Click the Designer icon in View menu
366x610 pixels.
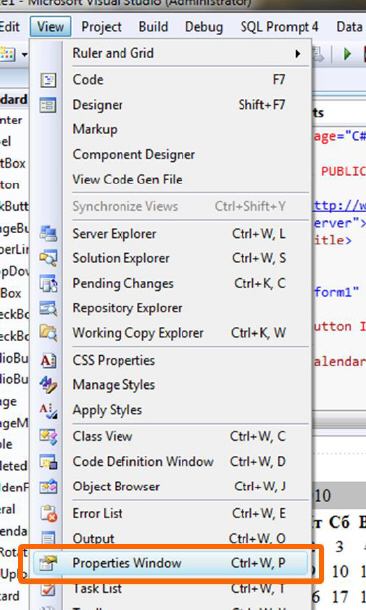click(x=48, y=105)
